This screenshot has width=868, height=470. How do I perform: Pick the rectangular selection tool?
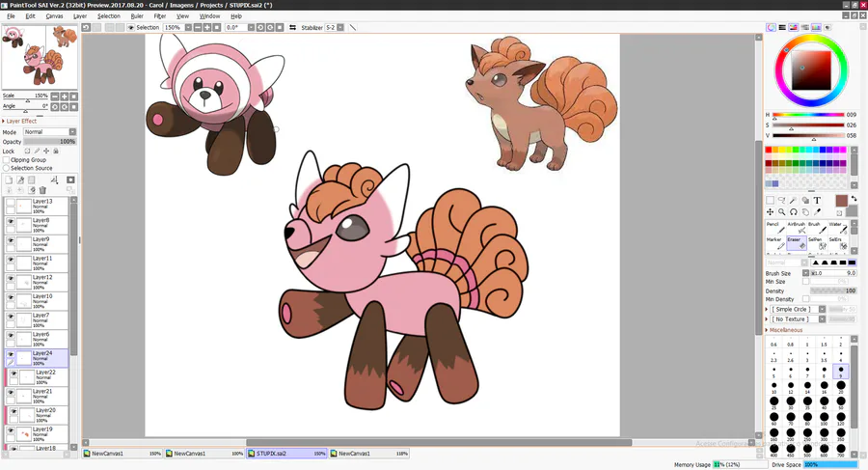770,200
